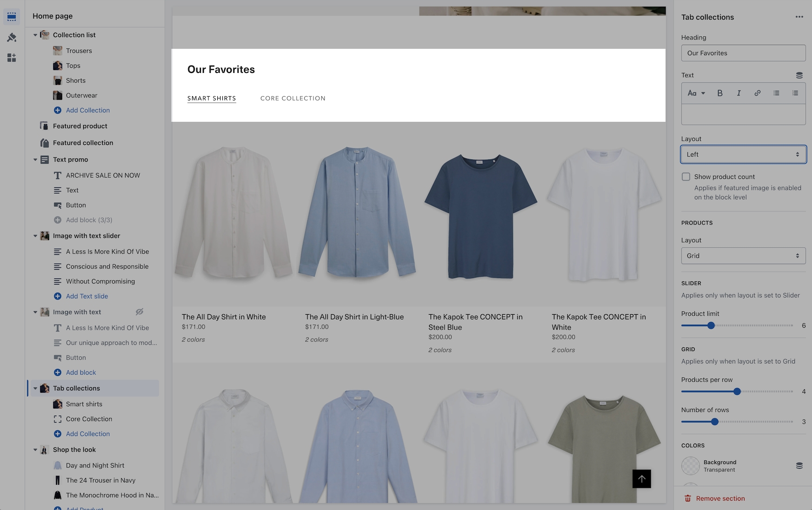Collapse the Collection list section
The width and height of the screenshot is (812, 510).
coord(35,35)
